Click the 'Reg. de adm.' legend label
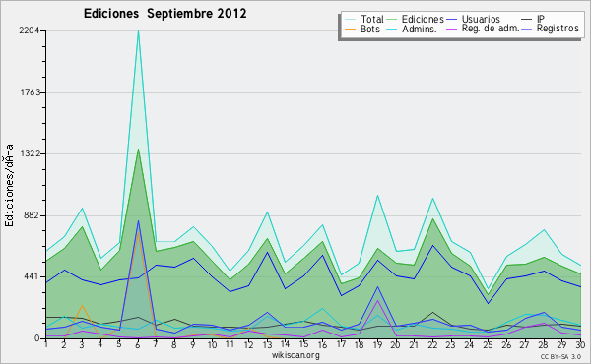This screenshot has width=591, height=364. coord(491,29)
